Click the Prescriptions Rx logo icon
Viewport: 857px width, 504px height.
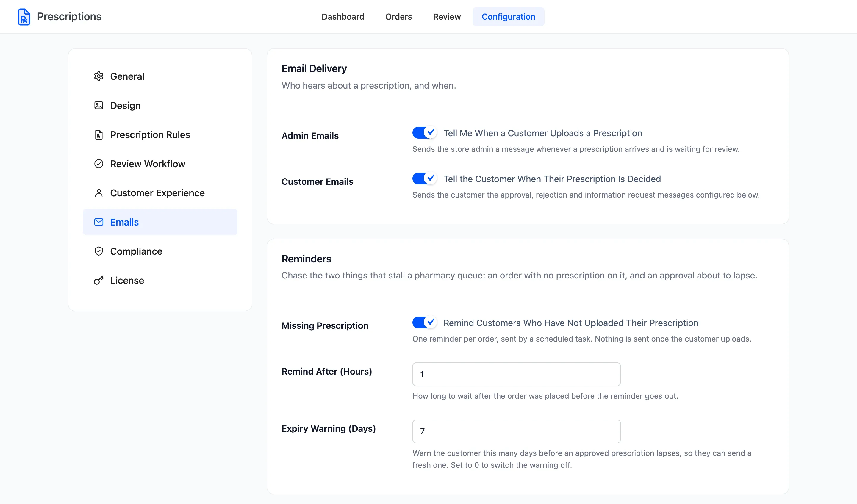[x=24, y=17]
